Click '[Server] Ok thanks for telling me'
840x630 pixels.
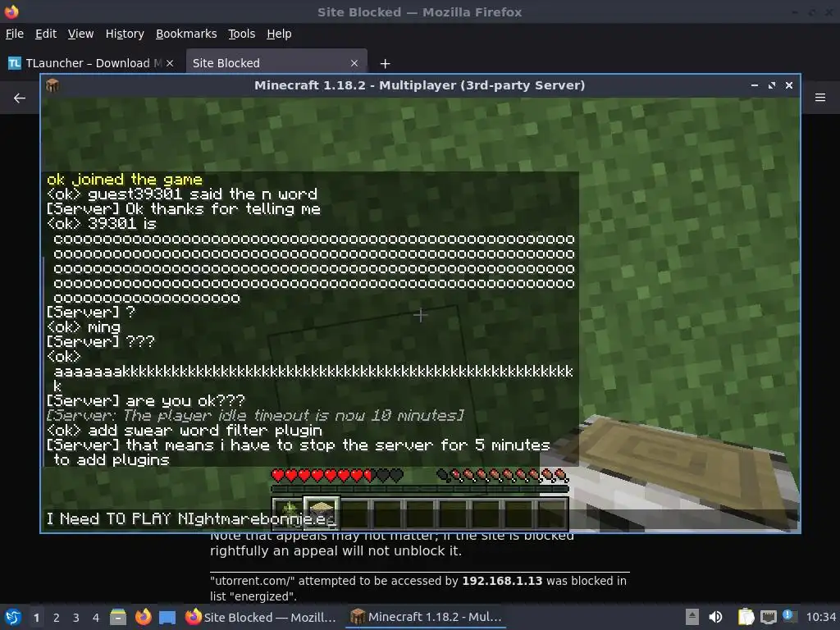tap(183, 209)
